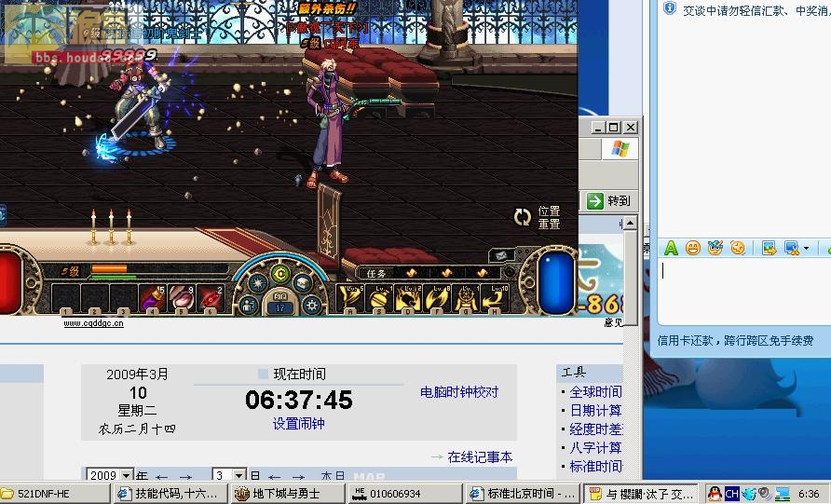
Task: Click the 6:36 system tray clock
Action: pyautogui.click(x=809, y=494)
